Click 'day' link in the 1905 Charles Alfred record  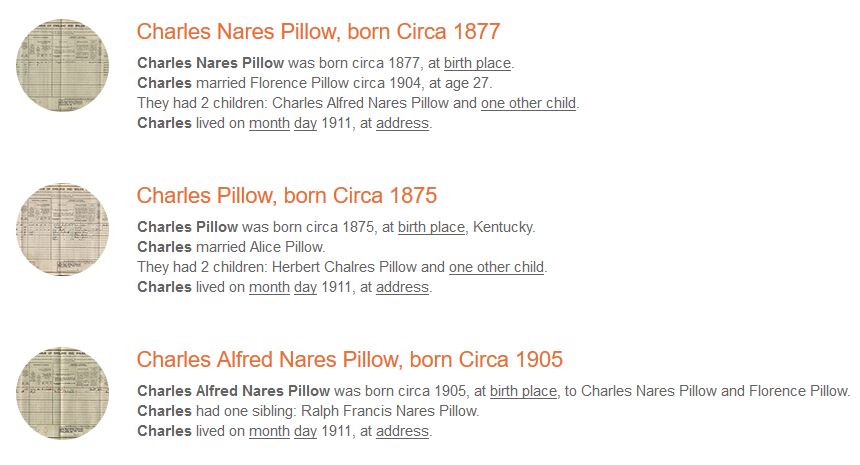tap(305, 431)
